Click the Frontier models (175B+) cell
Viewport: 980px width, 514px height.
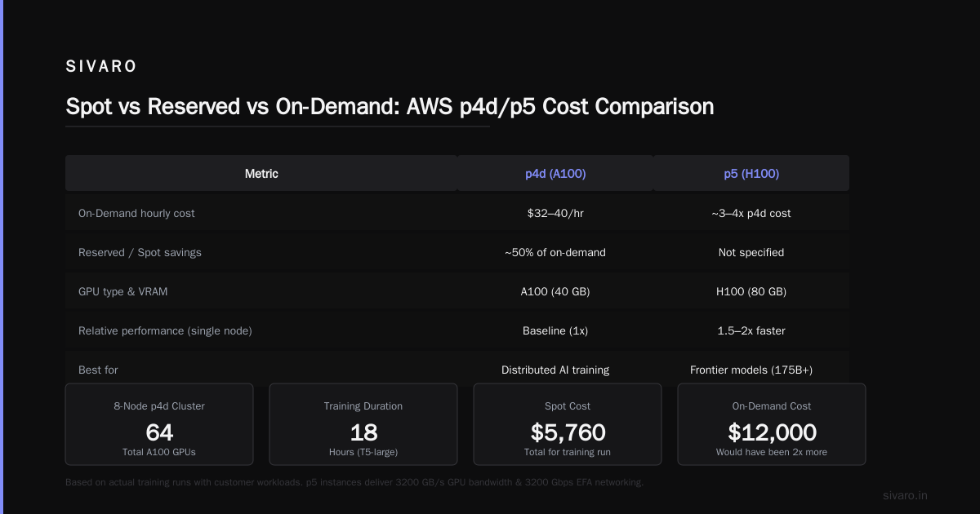pos(751,370)
